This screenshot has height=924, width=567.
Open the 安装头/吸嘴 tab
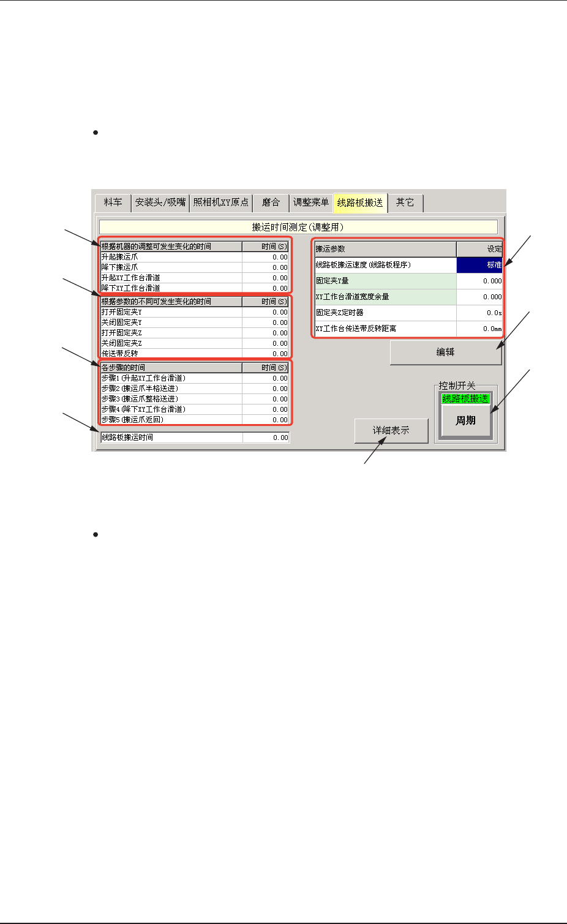160,203
